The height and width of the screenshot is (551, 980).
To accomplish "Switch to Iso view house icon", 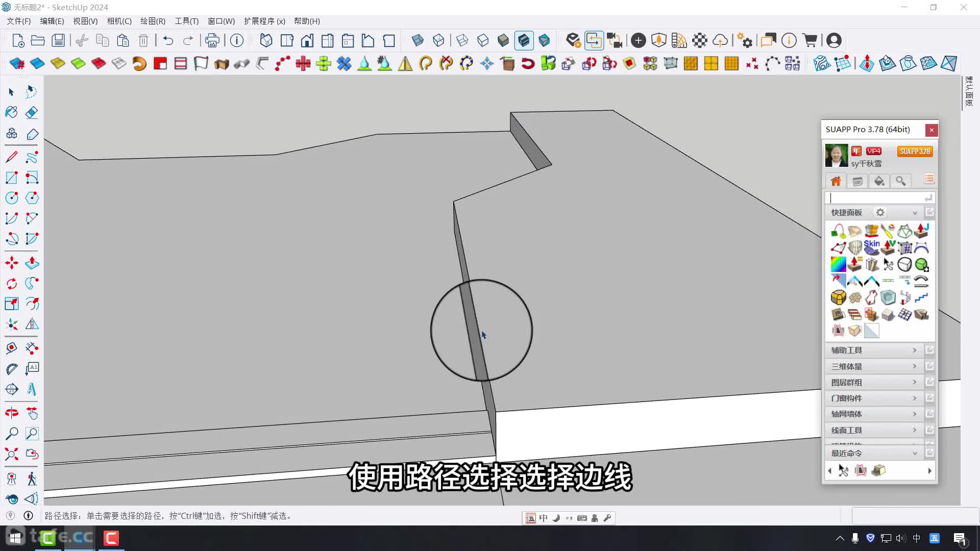I will [x=266, y=40].
